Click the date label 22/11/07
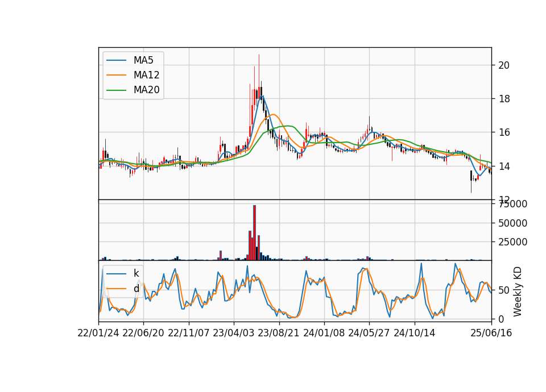This screenshot has width=546, height=392. point(189,333)
